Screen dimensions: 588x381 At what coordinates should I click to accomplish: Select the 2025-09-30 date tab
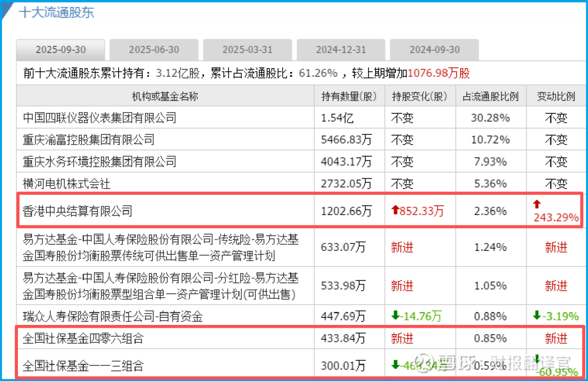60,50
